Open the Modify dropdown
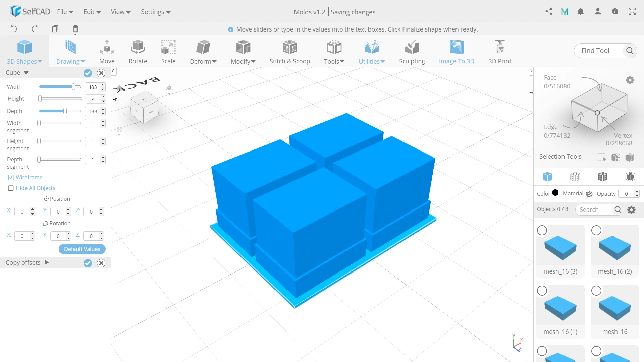 click(243, 52)
